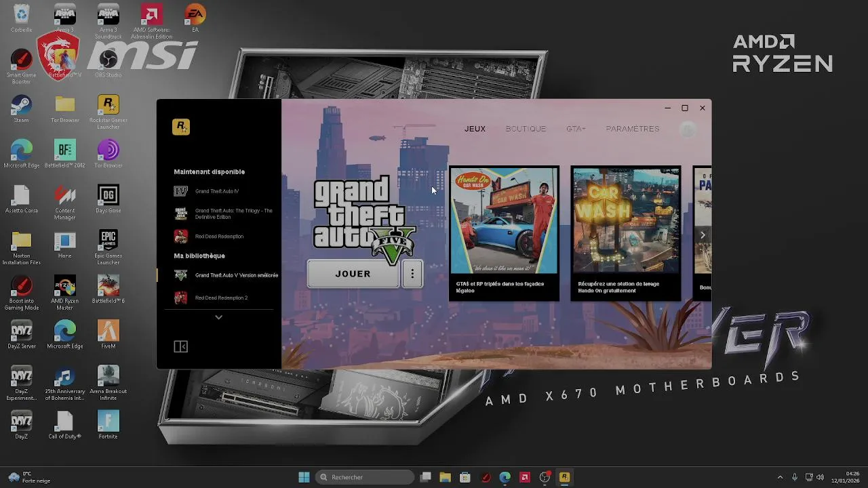
Task: Open the Windows Start menu
Action: [304, 477]
